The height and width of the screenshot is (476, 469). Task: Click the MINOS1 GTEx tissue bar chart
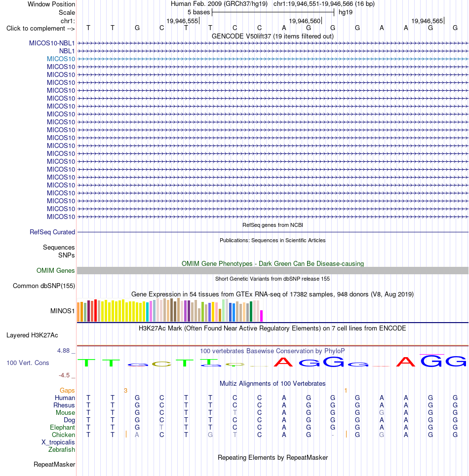pos(170,310)
